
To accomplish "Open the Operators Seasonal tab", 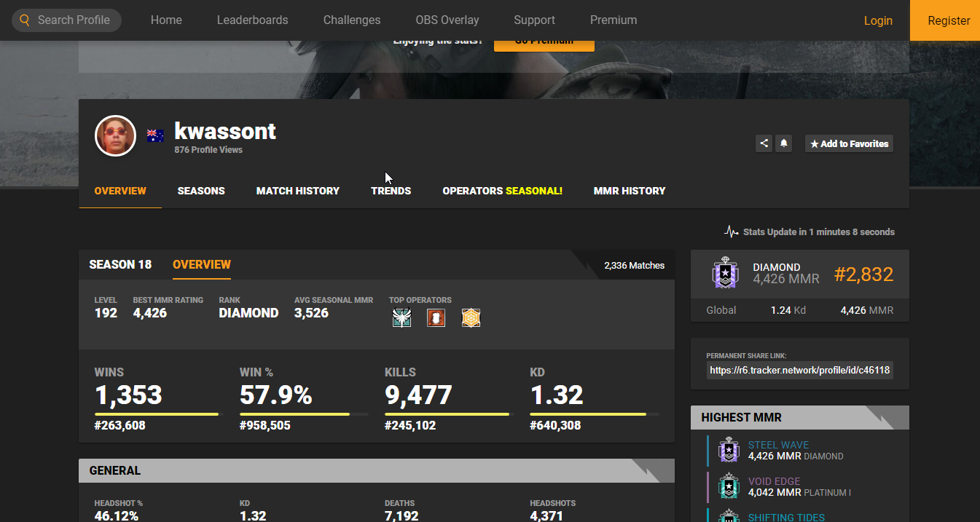I will coord(502,191).
